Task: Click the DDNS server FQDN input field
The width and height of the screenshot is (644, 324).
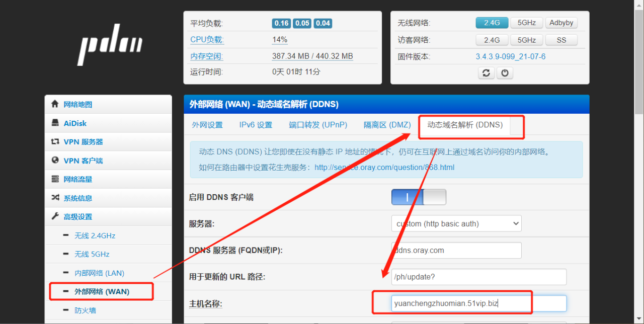Action: coord(456,250)
